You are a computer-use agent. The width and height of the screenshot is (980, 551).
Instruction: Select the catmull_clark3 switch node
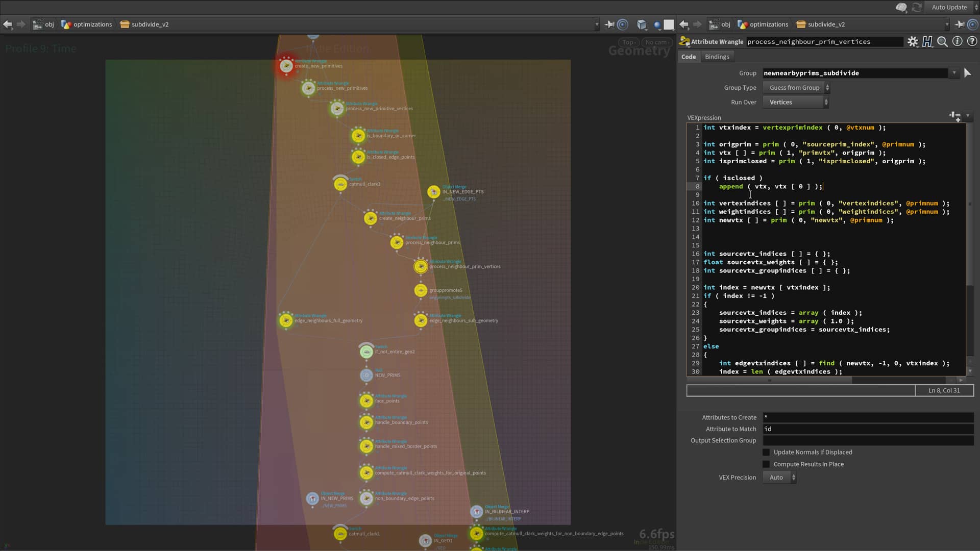(x=340, y=184)
